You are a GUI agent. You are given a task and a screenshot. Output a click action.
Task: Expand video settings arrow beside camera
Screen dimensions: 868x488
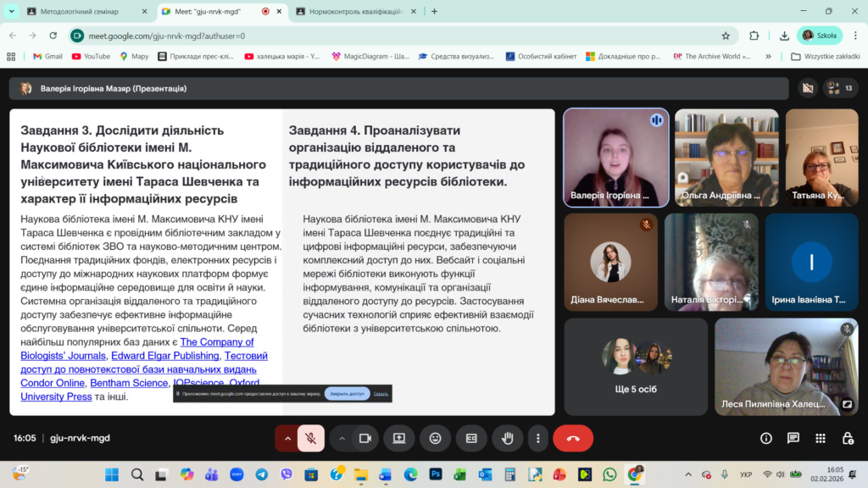[342, 438]
